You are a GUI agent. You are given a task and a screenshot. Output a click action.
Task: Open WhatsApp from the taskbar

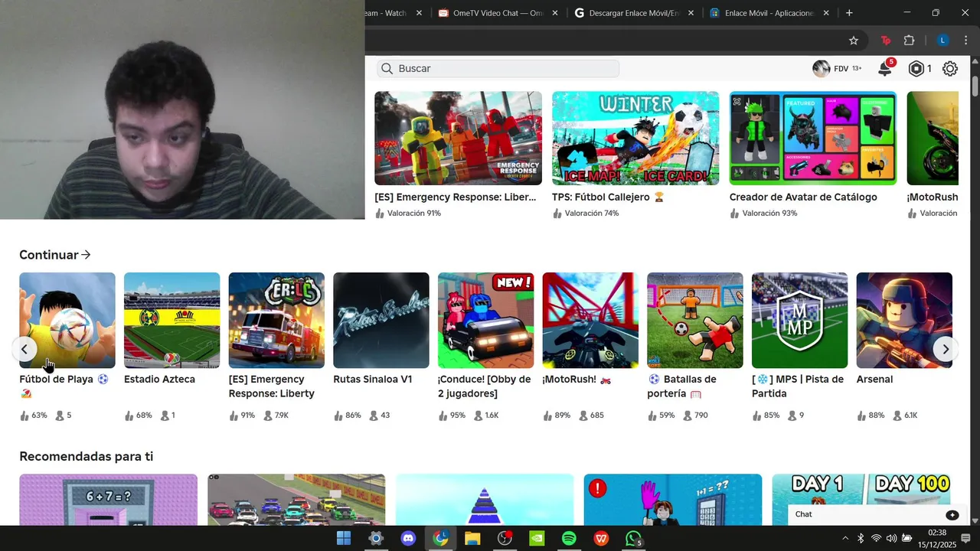633,539
